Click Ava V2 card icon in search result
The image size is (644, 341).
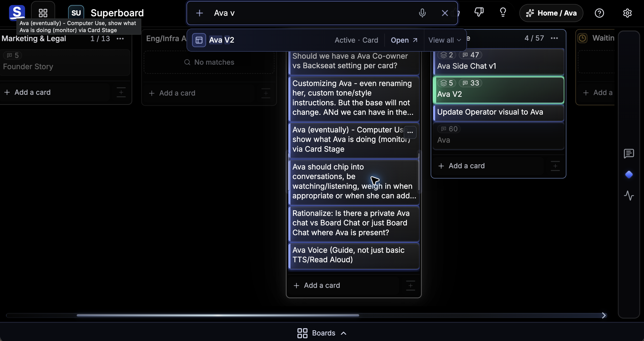tap(199, 40)
